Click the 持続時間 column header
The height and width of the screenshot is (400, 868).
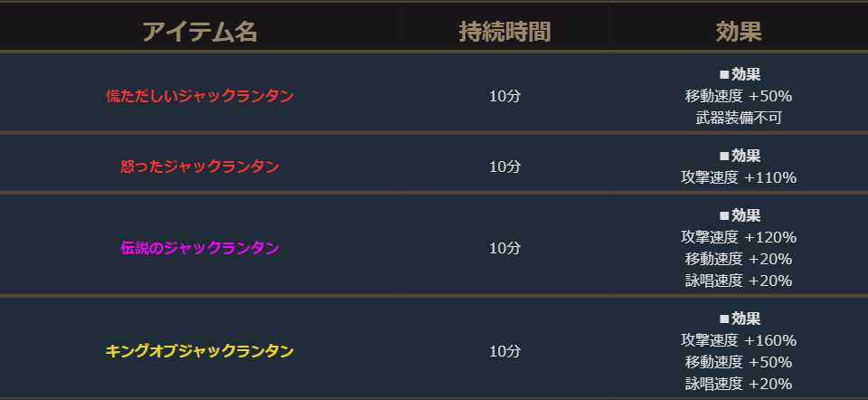tap(505, 32)
